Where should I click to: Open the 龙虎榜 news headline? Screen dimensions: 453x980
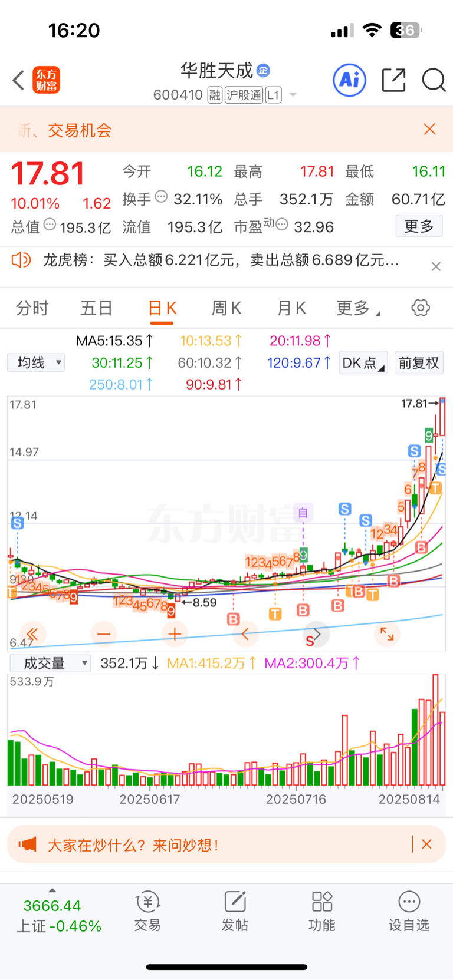pyautogui.click(x=221, y=260)
